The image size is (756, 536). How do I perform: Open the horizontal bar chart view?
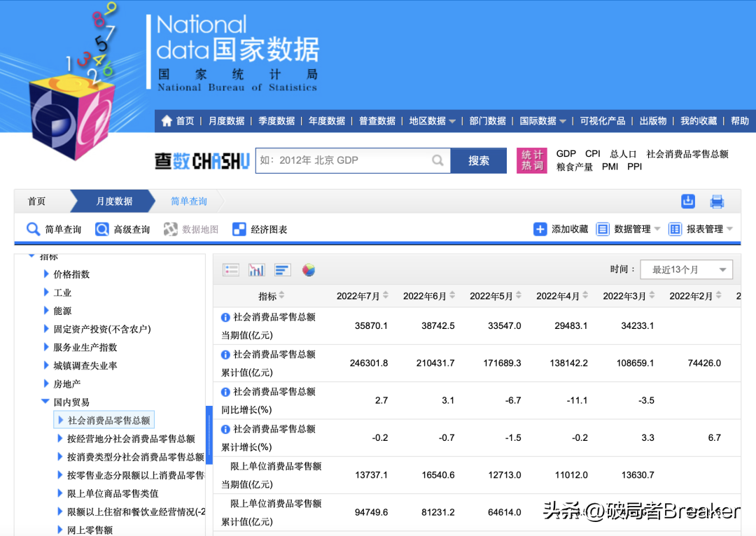tap(282, 269)
